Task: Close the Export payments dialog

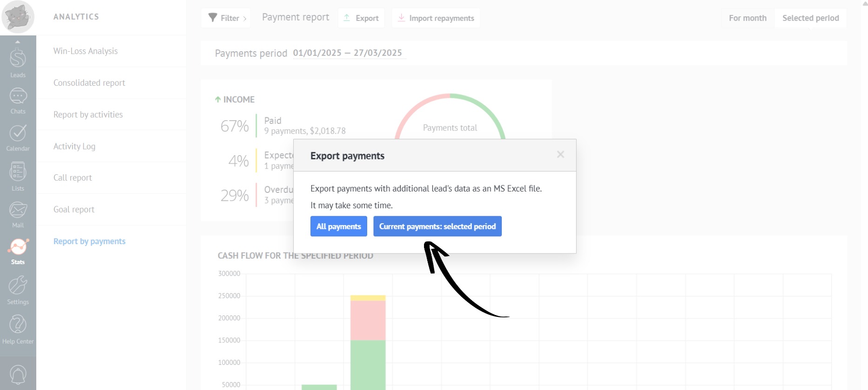Action: pyautogui.click(x=560, y=155)
